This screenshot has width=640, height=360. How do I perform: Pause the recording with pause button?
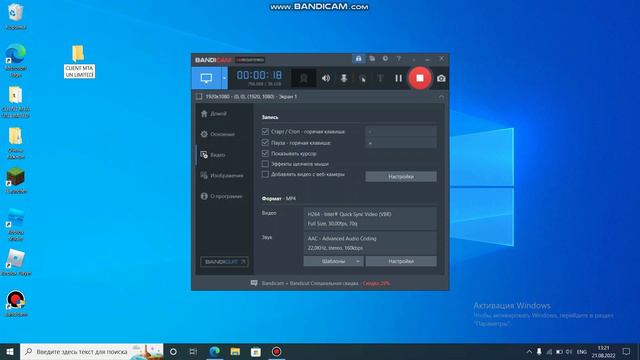point(398,78)
